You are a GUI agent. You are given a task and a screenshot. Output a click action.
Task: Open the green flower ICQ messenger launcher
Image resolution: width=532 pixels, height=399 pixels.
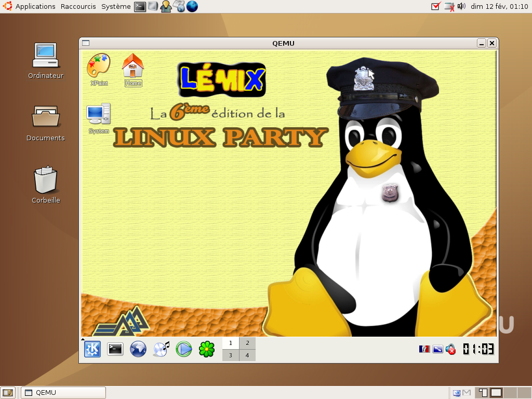(x=207, y=349)
